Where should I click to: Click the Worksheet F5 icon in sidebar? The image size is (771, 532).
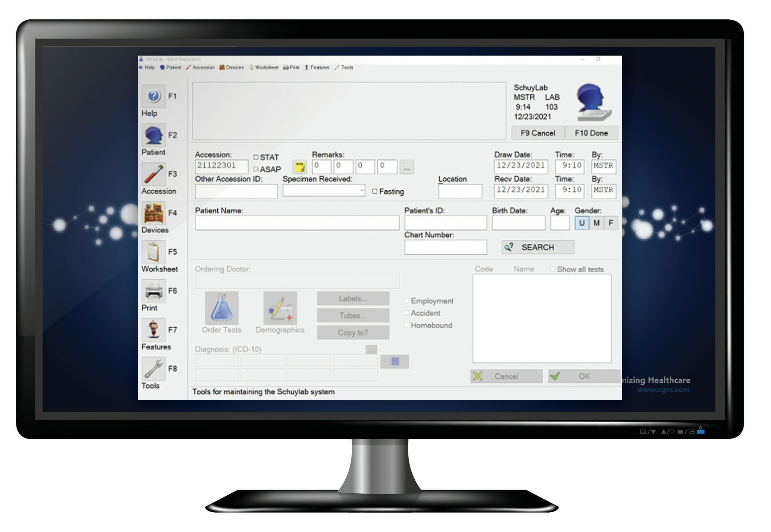(x=154, y=252)
